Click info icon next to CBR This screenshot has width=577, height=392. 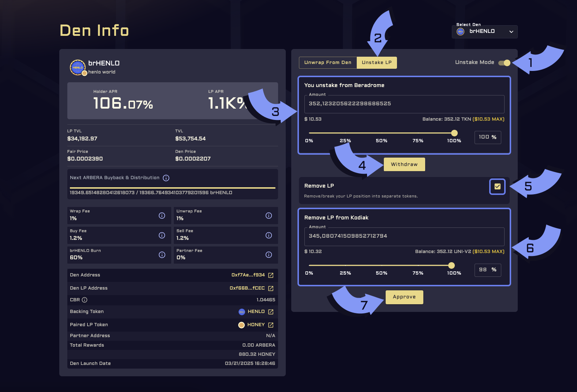pyautogui.click(x=85, y=300)
